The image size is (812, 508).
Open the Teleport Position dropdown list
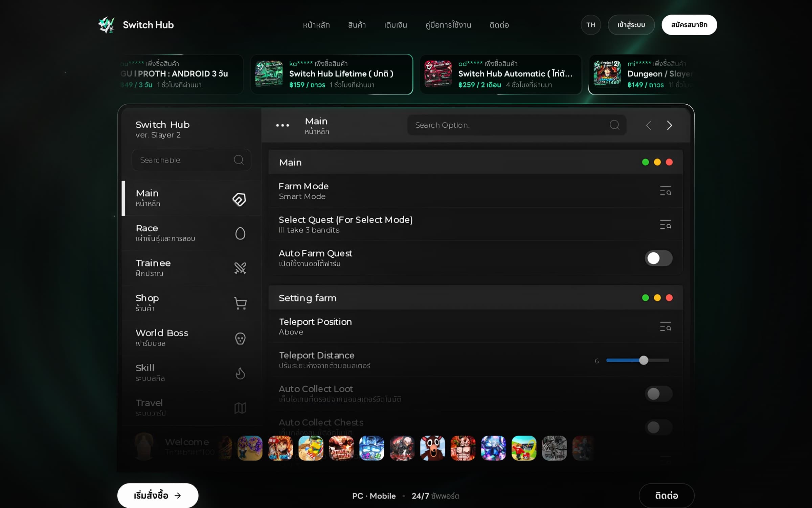(x=666, y=326)
